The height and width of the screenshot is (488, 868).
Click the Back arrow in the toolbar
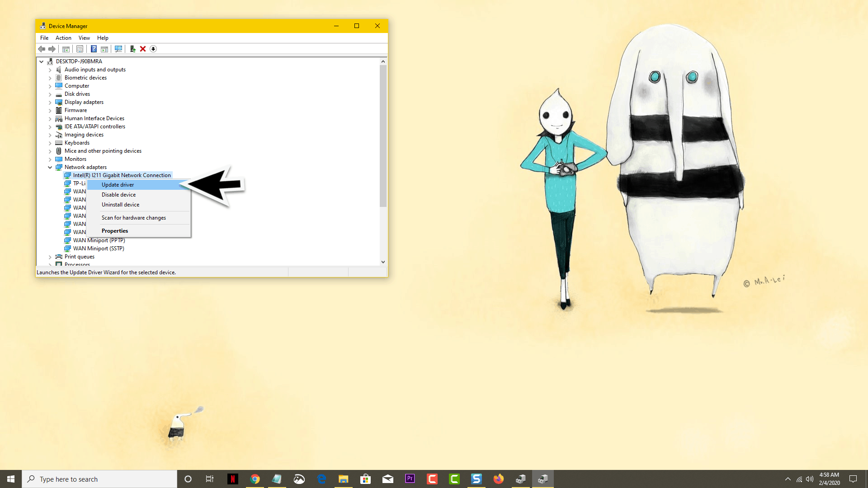42,49
